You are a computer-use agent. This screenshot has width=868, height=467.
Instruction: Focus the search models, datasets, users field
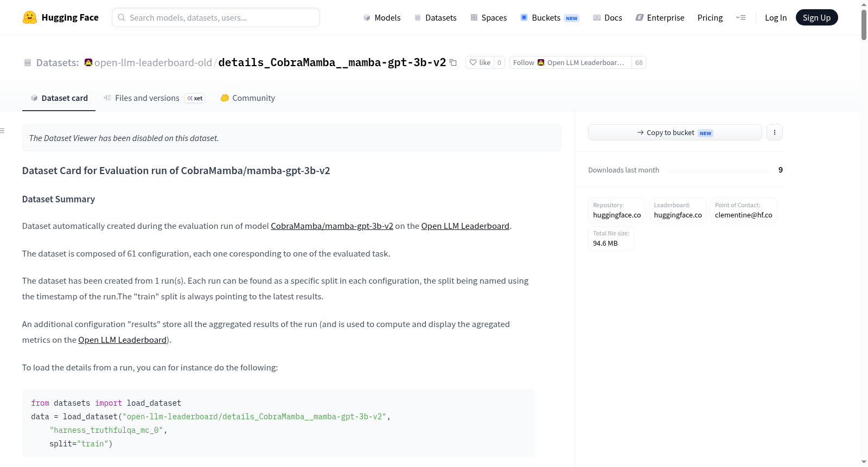click(216, 17)
